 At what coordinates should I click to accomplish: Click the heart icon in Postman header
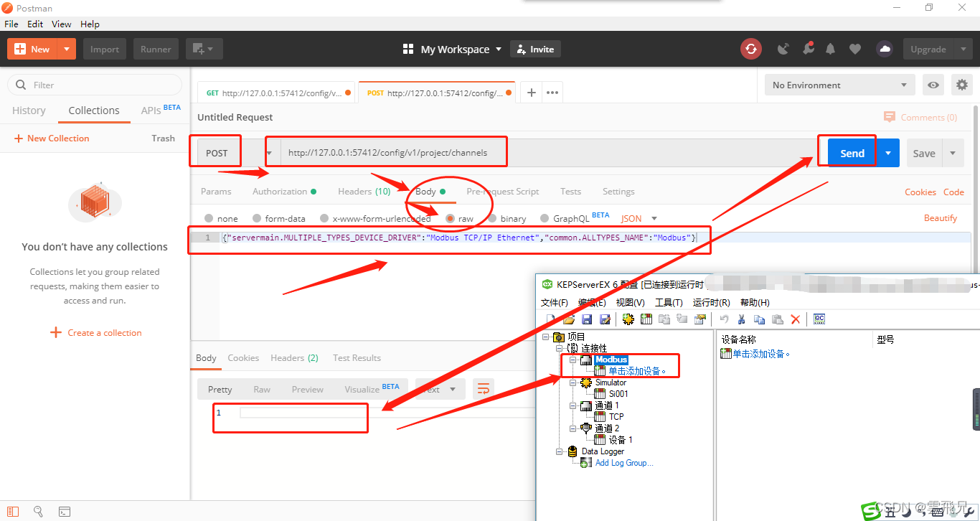(x=855, y=49)
